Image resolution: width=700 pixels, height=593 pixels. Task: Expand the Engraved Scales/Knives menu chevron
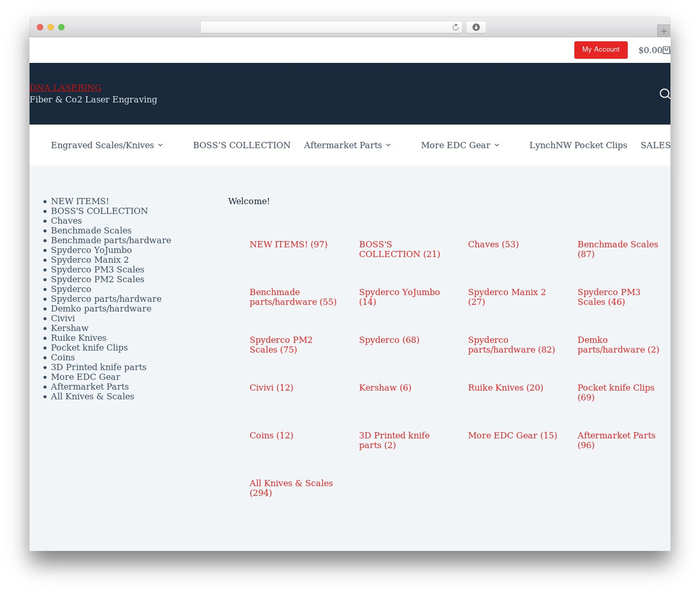pyautogui.click(x=160, y=146)
